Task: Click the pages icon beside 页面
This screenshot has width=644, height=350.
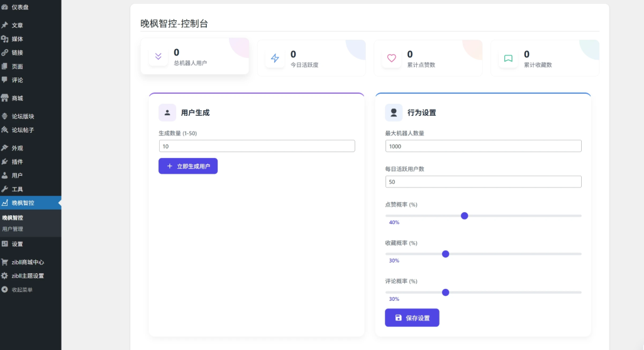Action: click(4, 66)
